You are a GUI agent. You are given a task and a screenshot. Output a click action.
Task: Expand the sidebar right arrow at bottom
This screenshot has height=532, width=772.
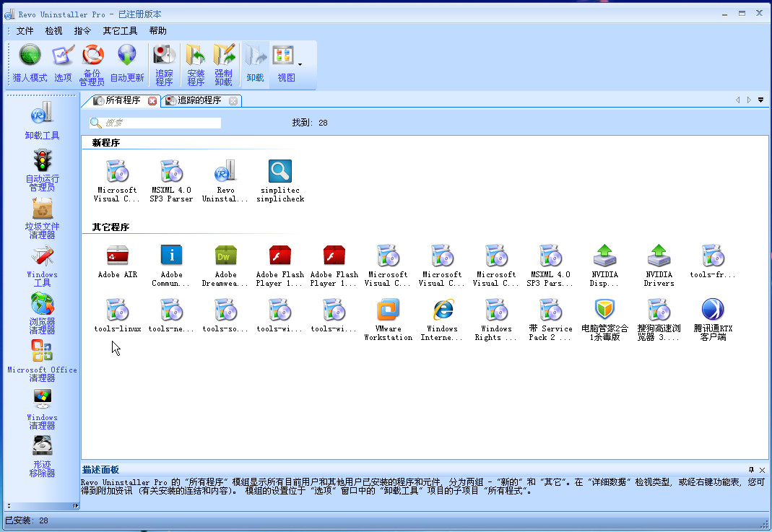(x=75, y=505)
